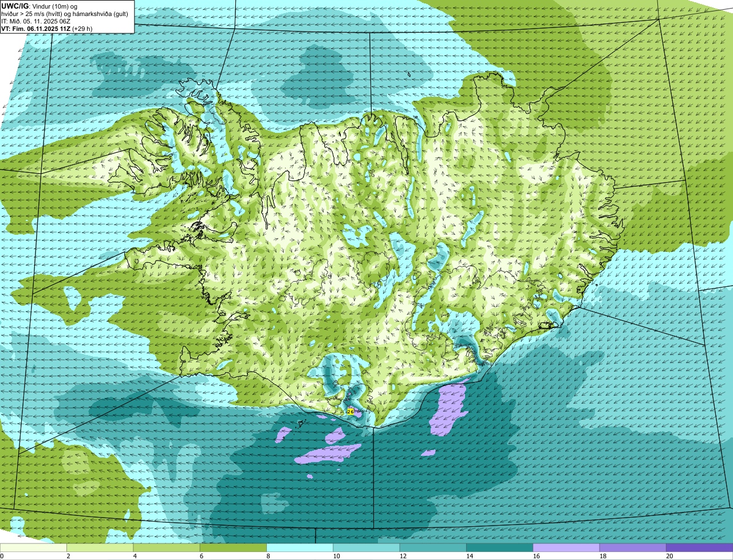Select the 18–20 m/s medium purple legend swatch

633,547
